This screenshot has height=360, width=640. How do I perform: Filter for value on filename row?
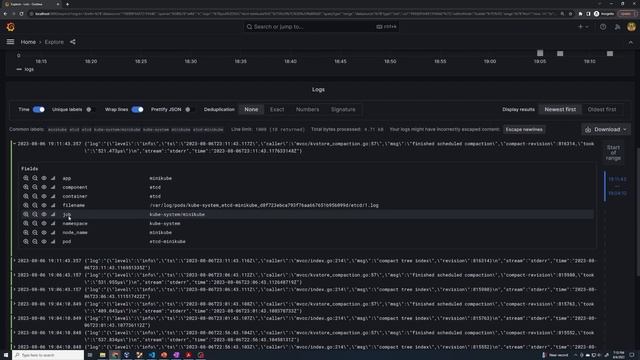(26, 205)
